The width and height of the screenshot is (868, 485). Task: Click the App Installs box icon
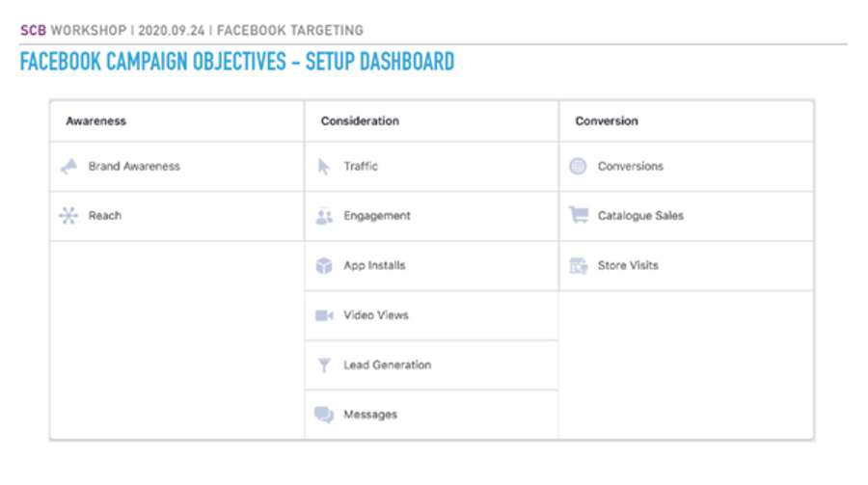pyautogui.click(x=324, y=265)
